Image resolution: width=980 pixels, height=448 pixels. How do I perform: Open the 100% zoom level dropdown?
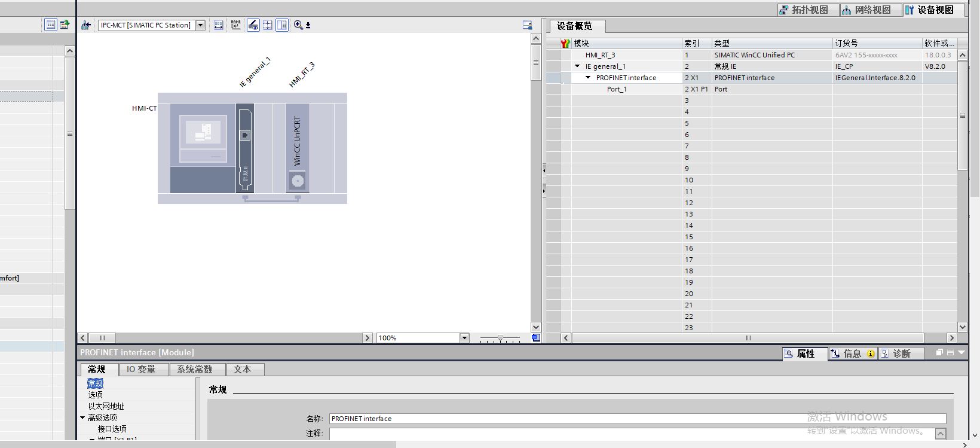coord(464,338)
